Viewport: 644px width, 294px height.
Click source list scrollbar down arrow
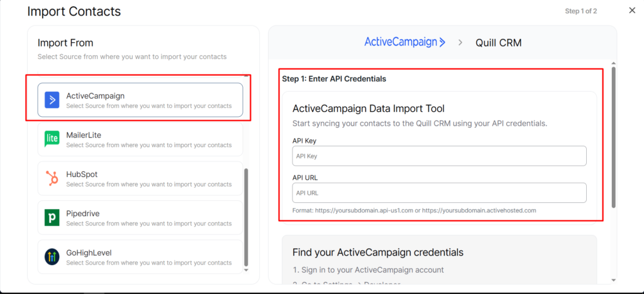tap(246, 271)
